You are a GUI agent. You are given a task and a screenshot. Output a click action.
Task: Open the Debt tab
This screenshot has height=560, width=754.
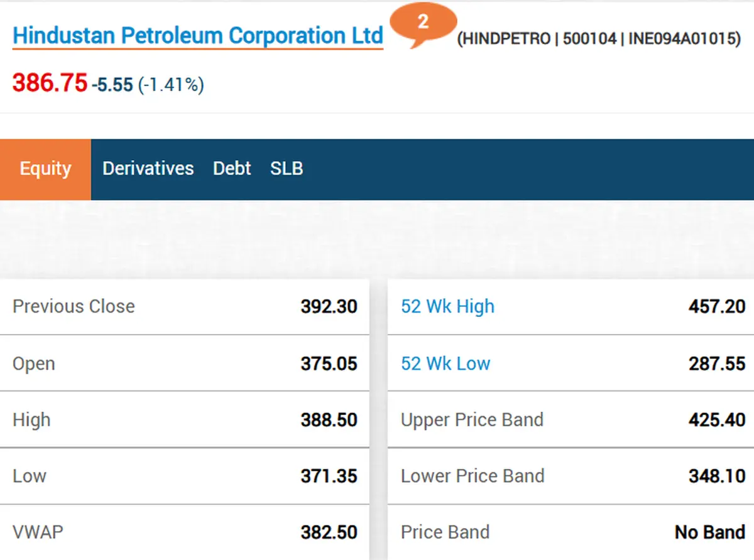232,169
